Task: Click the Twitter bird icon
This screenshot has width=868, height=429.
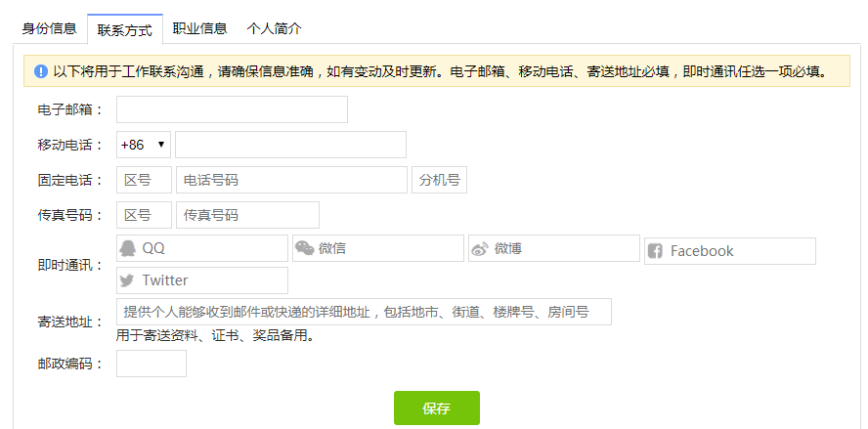Action: tap(127, 280)
